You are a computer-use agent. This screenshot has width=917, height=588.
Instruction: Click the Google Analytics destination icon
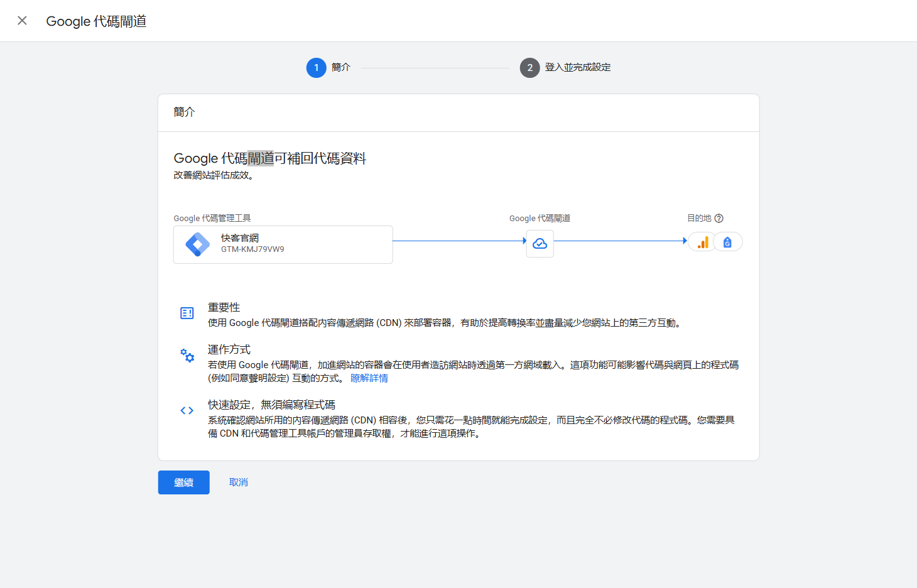(x=703, y=242)
